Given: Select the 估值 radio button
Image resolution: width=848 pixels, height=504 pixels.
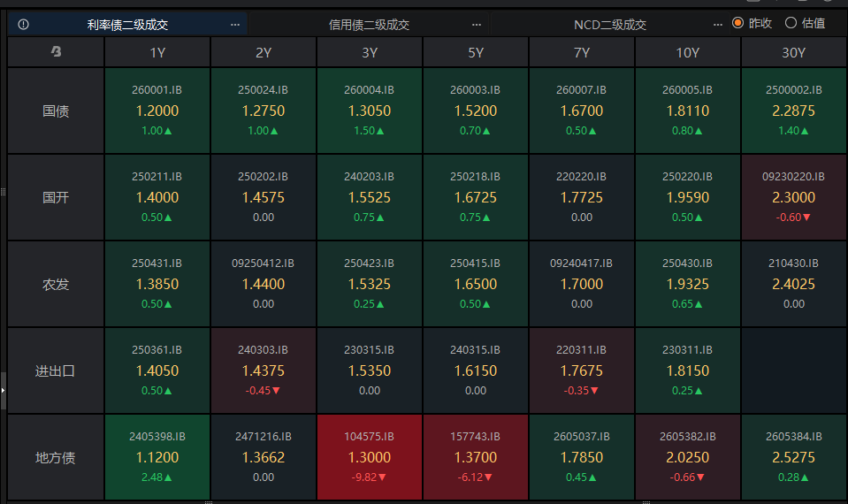Looking at the screenshot, I should click(x=791, y=23).
